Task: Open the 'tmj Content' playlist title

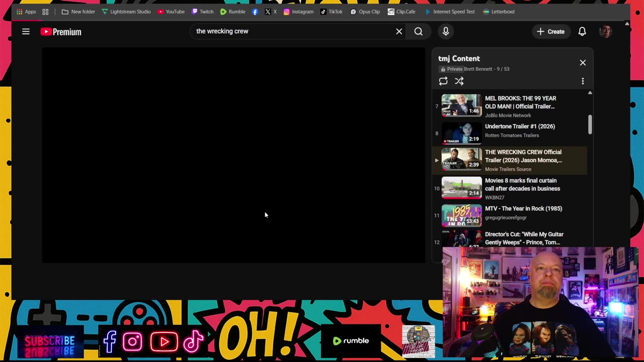Action: (x=459, y=58)
